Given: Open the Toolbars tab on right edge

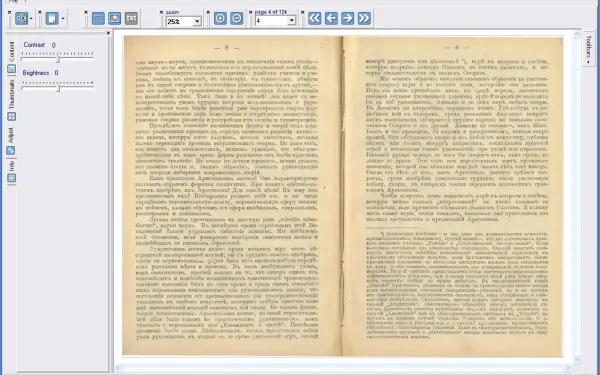Looking at the screenshot, I should click(x=589, y=49).
